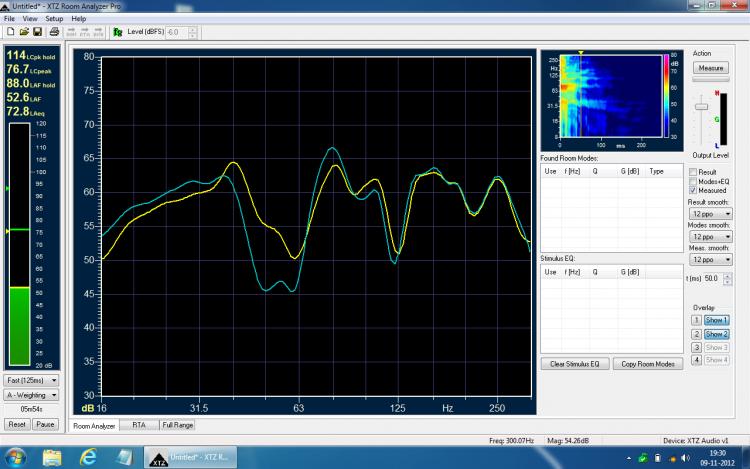Toggle the Show 2 overlay button
Viewport: 750px width, 469px height.
coord(716,334)
